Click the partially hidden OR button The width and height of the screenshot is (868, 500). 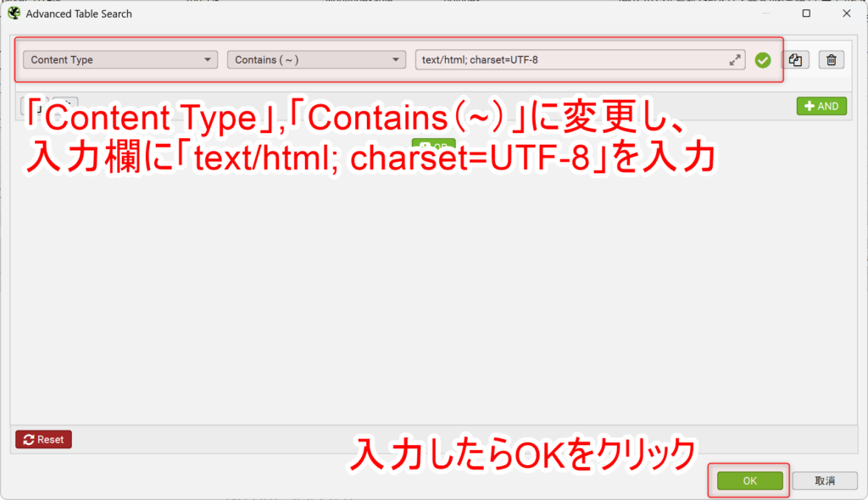coord(434,146)
